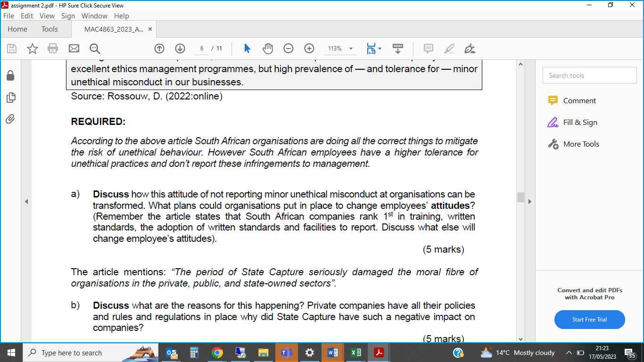Image resolution: width=644 pixels, height=362 pixels.
Task: Go to the next page with down arrow
Action: 180,48
